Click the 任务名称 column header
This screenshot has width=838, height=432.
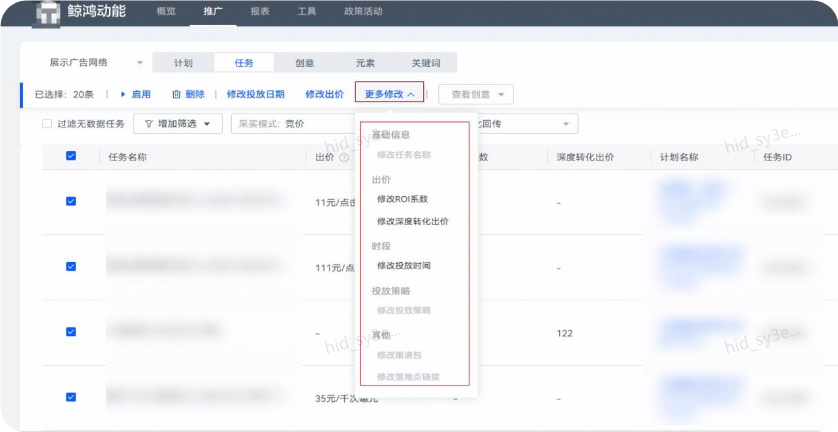tap(127, 157)
